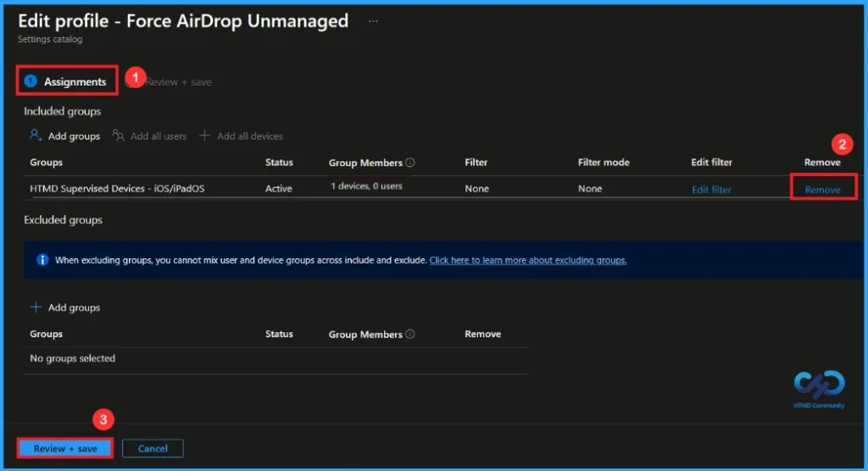Screen dimensions: 868x471
Task: Open the learn more about excluding groups link
Action: pos(528,260)
